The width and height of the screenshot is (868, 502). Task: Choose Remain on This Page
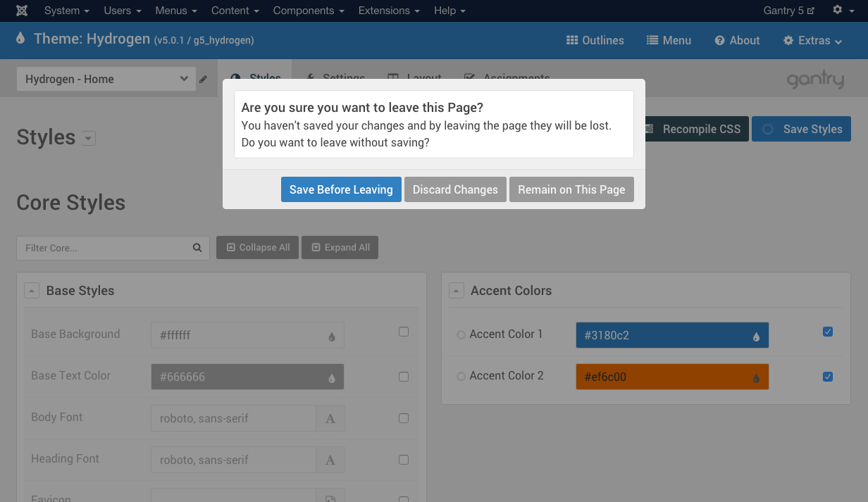571,189
